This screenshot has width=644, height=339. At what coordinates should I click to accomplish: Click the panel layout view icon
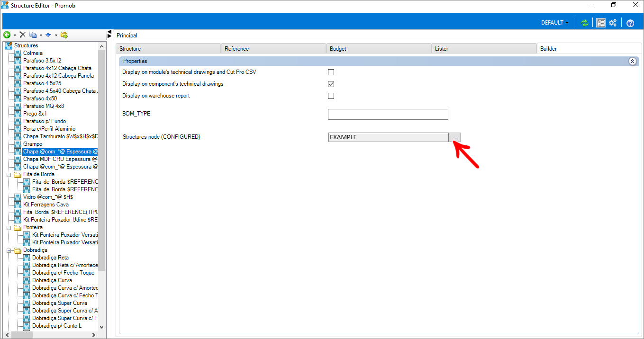point(601,23)
